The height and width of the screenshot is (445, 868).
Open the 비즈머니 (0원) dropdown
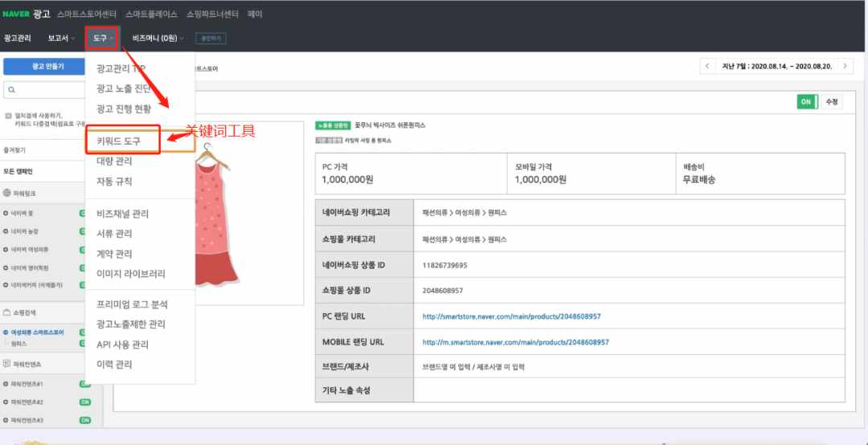pos(158,39)
